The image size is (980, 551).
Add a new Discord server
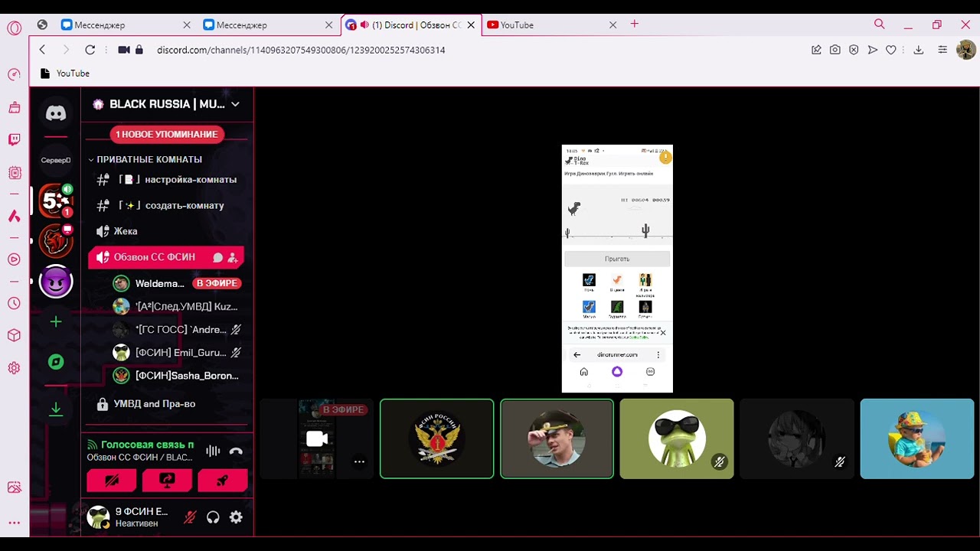[x=56, y=322]
